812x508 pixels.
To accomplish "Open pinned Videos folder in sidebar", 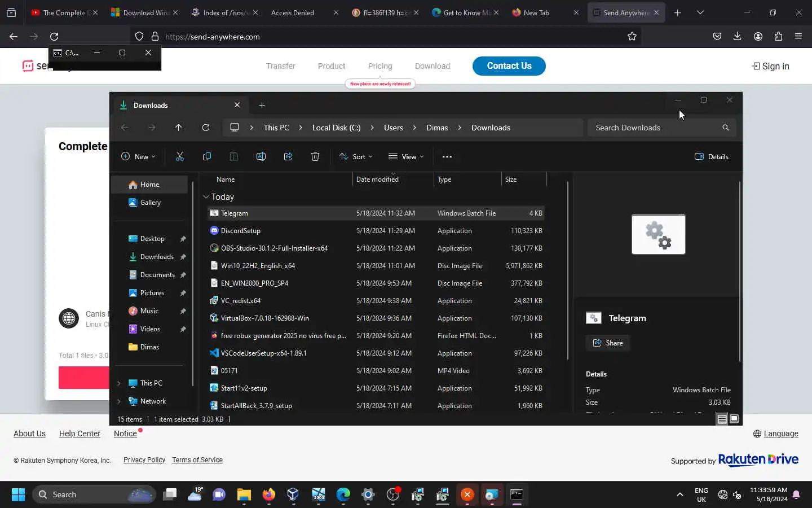I will 149,329.
